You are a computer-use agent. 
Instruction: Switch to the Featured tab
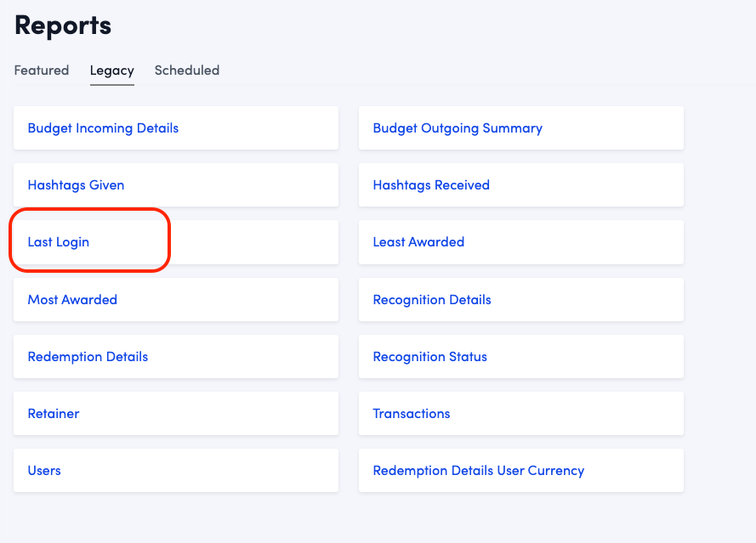pos(42,71)
